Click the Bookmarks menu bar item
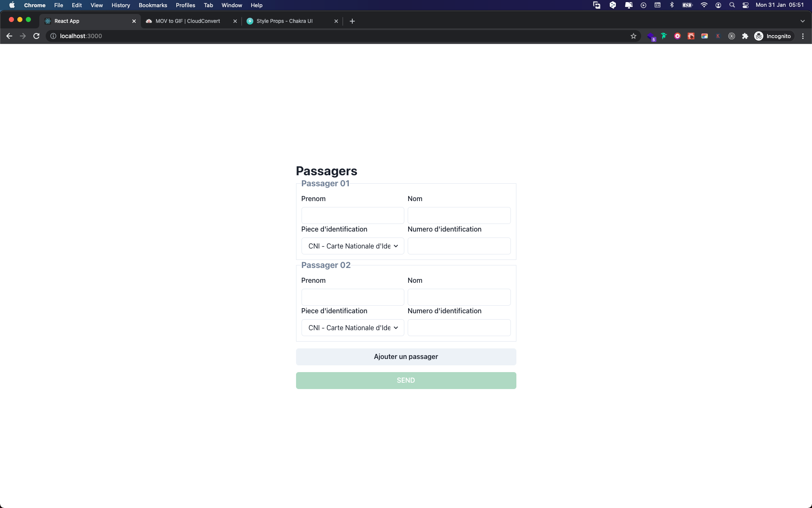 coord(153,5)
